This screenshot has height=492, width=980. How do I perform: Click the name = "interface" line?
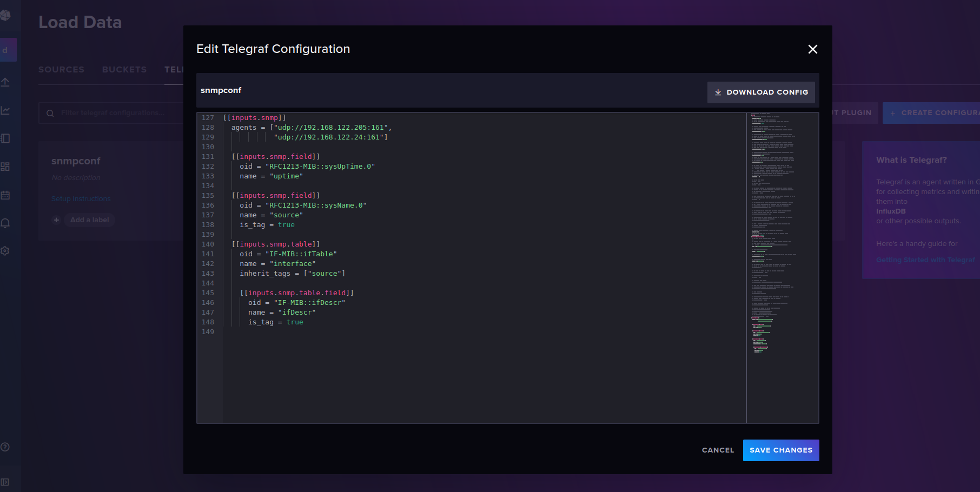(x=278, y=264)
